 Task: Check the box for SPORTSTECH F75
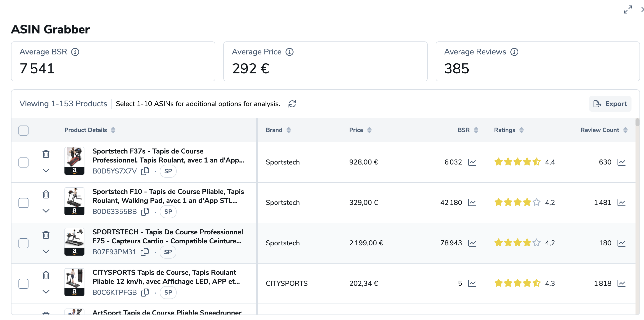point(23,243)
